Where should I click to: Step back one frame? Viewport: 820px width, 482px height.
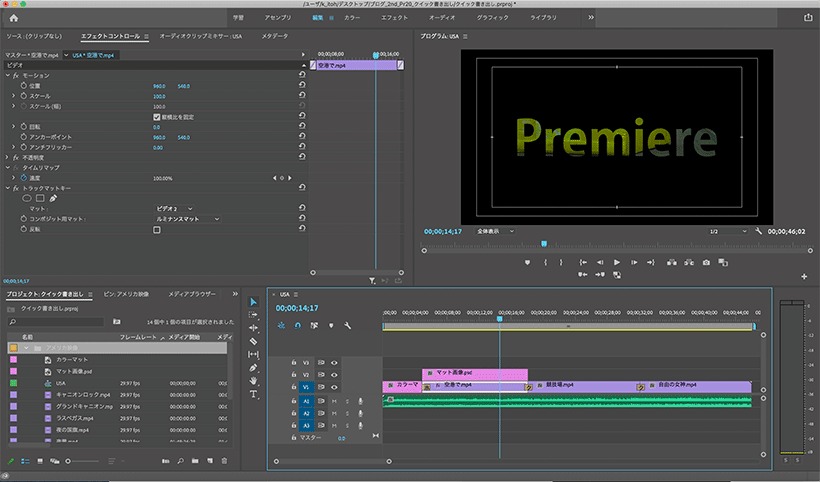(600, 262)
